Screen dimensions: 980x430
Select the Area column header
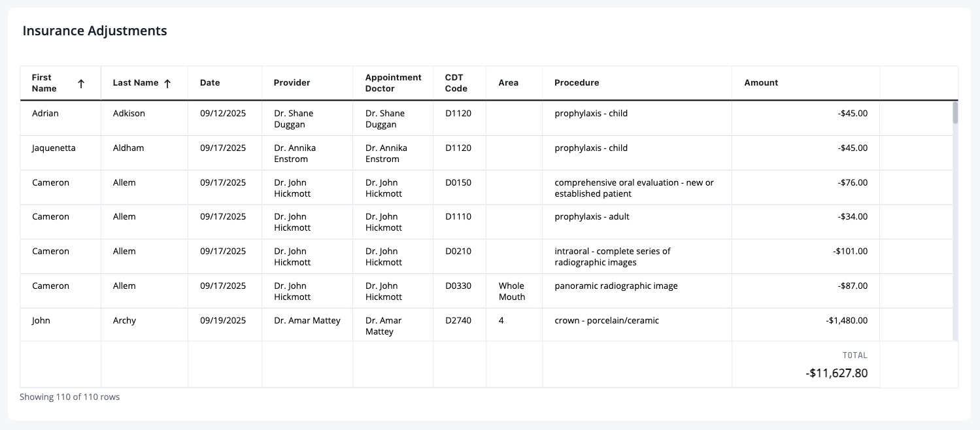pyautogui.click(x=508, y=83)
